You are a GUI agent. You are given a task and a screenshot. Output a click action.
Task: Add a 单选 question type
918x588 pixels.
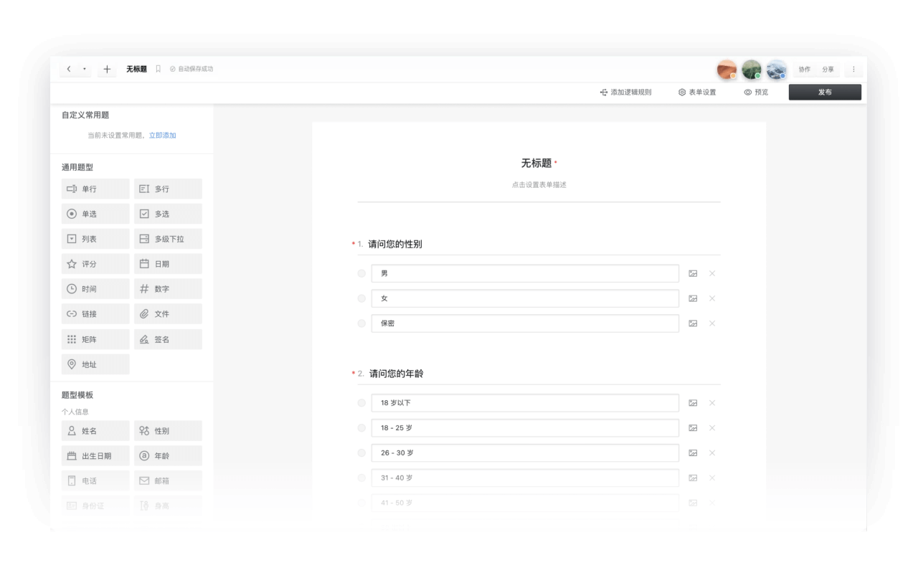(x=95, y=214)
